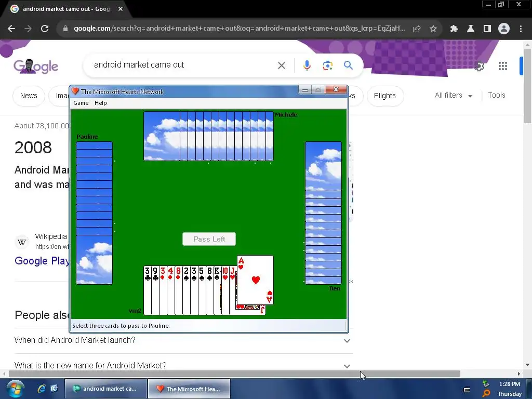Select the 4 of diamonds card
The height and width of the screenshot is (399, 532).
pos(170,290)
